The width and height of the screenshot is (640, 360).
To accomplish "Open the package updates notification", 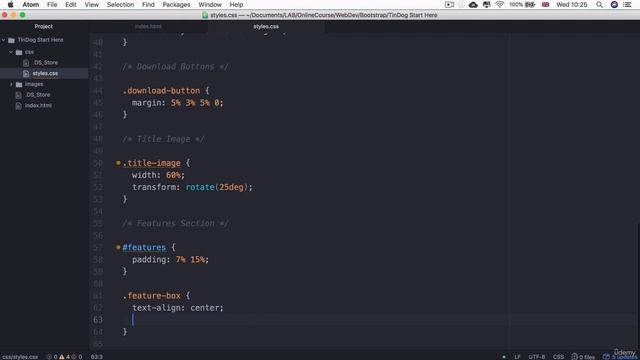I will click(619, 357).
